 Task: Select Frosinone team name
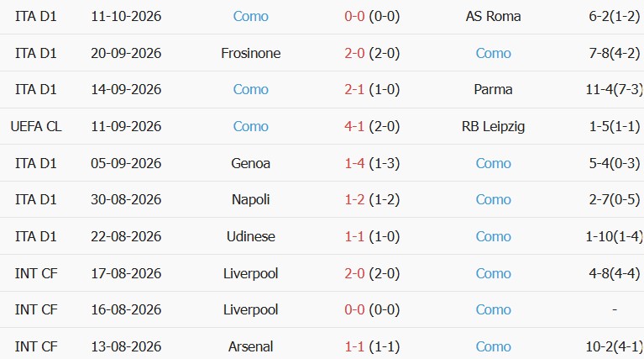point(250,54)
